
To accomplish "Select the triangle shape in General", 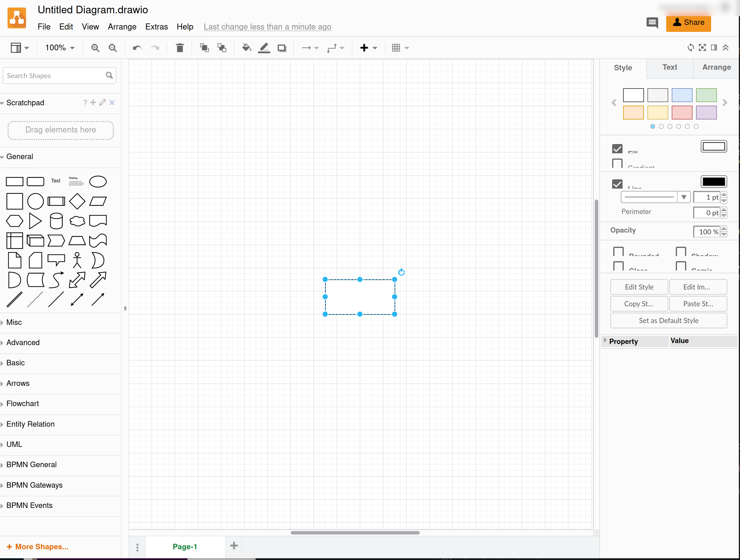I will point(36,221).
